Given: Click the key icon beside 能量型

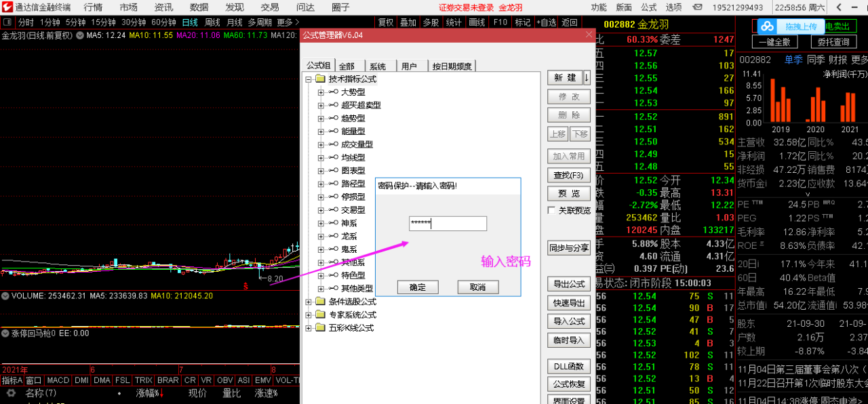Looking at the screenshot, I should [333, 132].
